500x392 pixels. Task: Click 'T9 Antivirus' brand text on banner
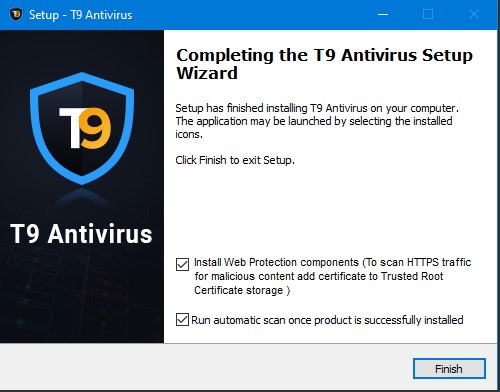(81, 234)
